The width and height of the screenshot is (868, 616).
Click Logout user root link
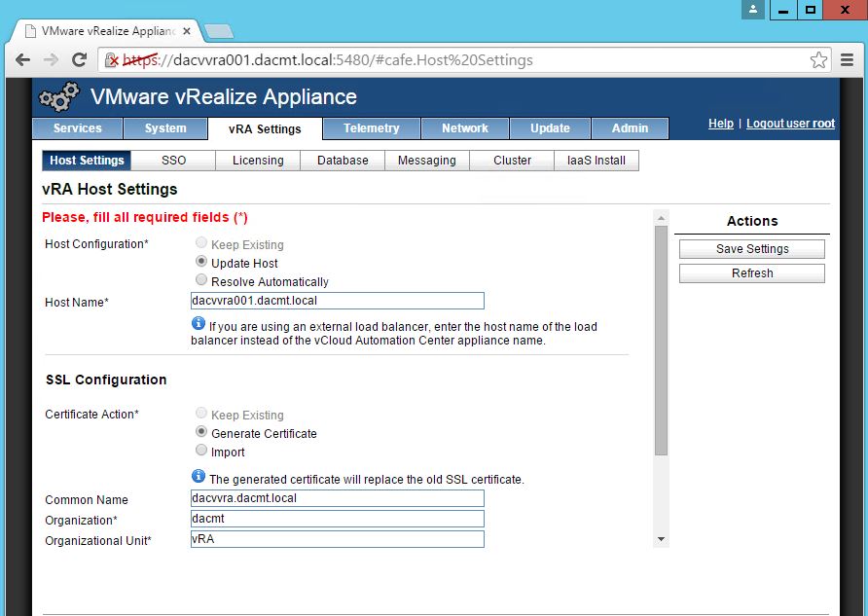click(790, 124)
